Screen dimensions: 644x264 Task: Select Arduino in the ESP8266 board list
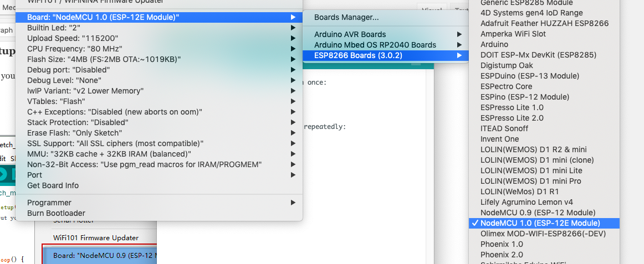(544, 44)
